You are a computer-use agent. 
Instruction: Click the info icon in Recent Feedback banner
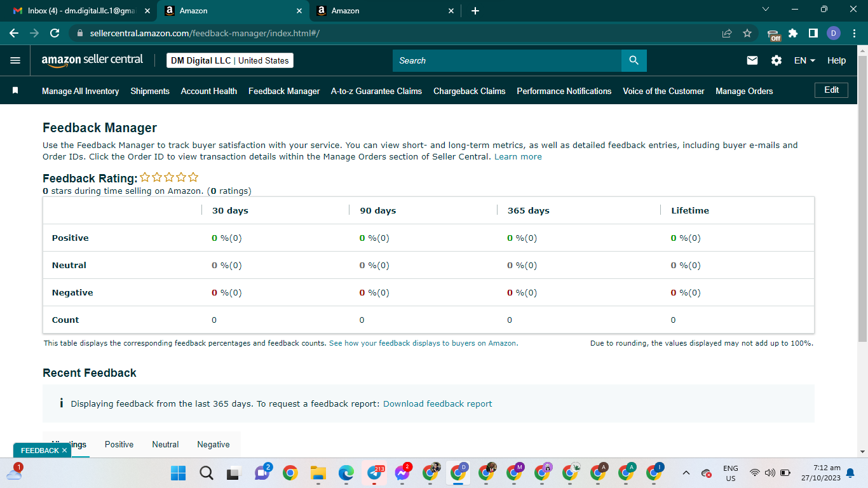pos(61,403)
